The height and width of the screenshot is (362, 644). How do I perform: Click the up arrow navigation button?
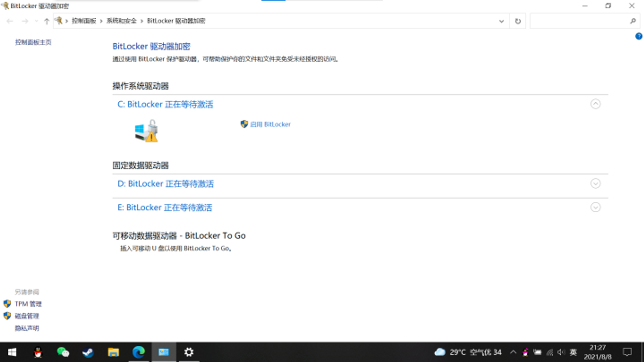point(47,21)
